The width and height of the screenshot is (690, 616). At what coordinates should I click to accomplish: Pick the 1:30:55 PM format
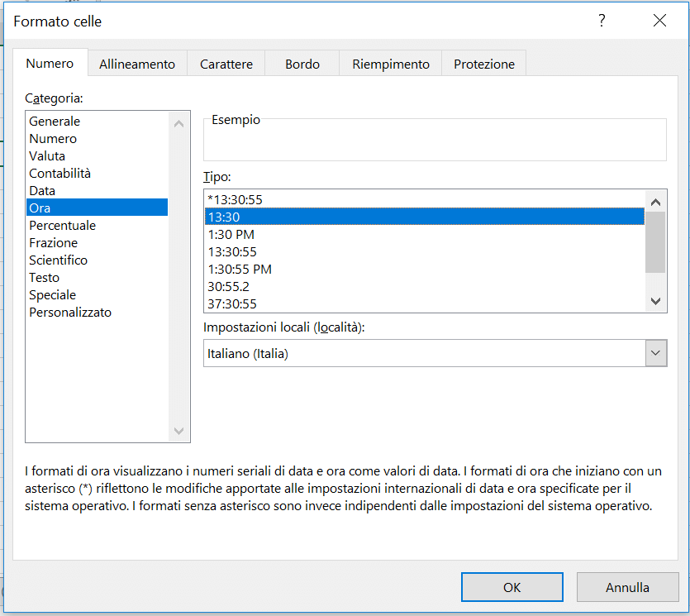click(425, 269)
